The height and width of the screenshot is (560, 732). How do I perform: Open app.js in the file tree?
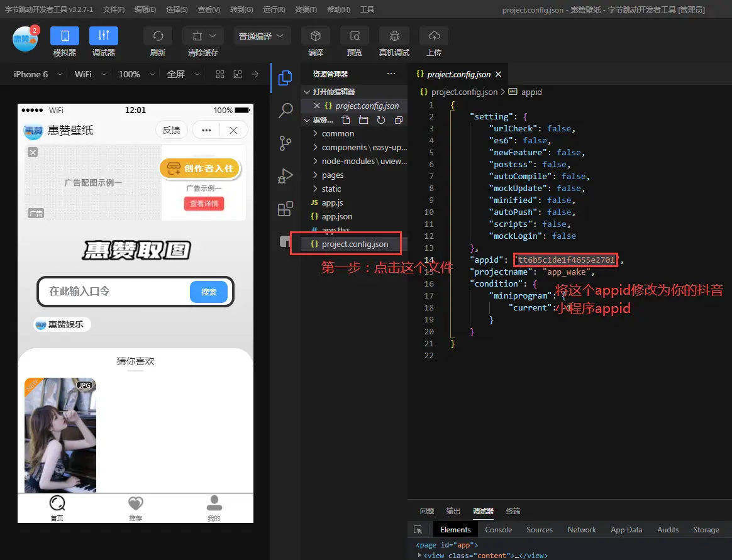point(354,202)
